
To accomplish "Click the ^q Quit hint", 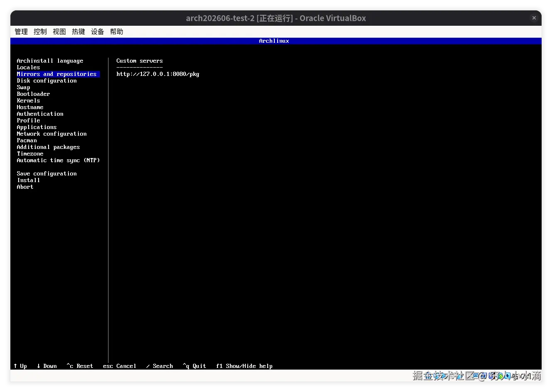I will tap(194, 366).
